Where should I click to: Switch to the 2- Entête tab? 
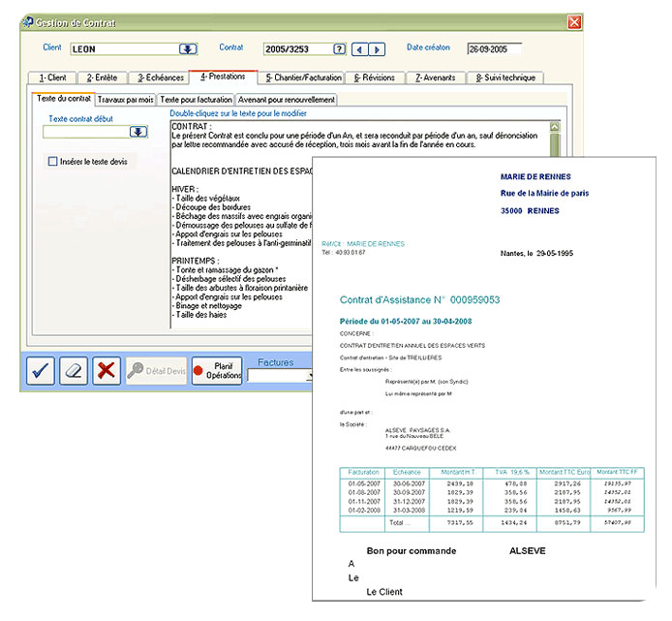coord(102,78)
